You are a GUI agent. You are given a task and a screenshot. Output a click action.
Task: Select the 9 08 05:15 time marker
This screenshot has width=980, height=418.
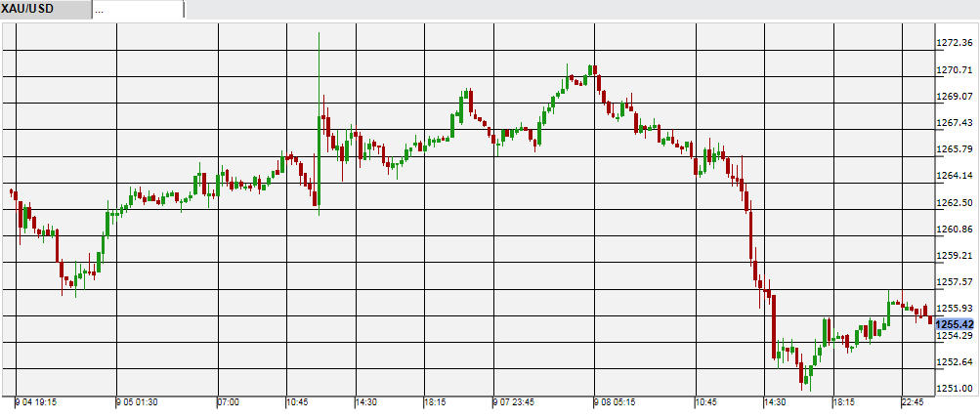point(616,401)
